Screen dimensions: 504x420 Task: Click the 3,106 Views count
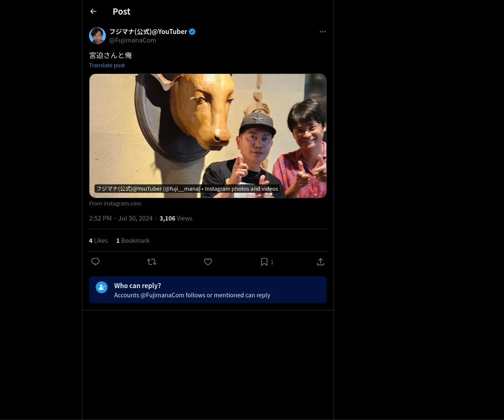click(176, 218)
